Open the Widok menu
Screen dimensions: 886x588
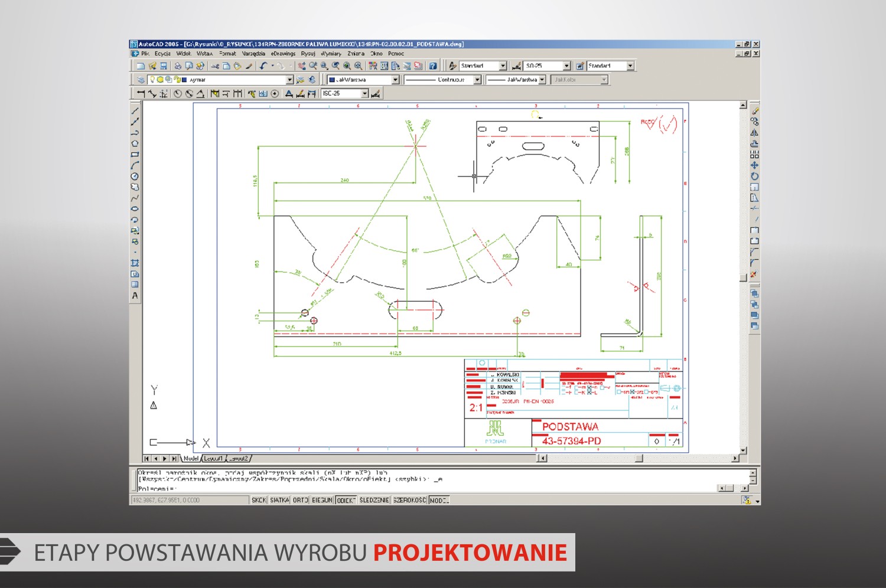tap(184, 53)
